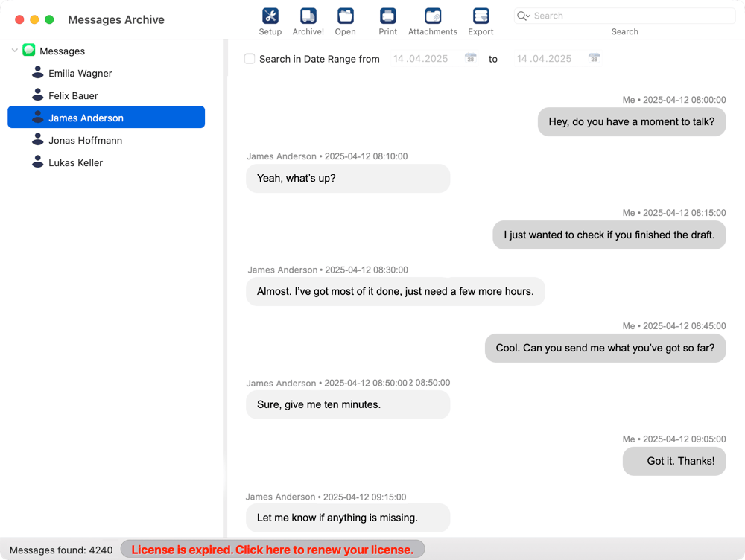Open end date calendar picker icon
The image size is (745, 560).
tap(594, 58)
